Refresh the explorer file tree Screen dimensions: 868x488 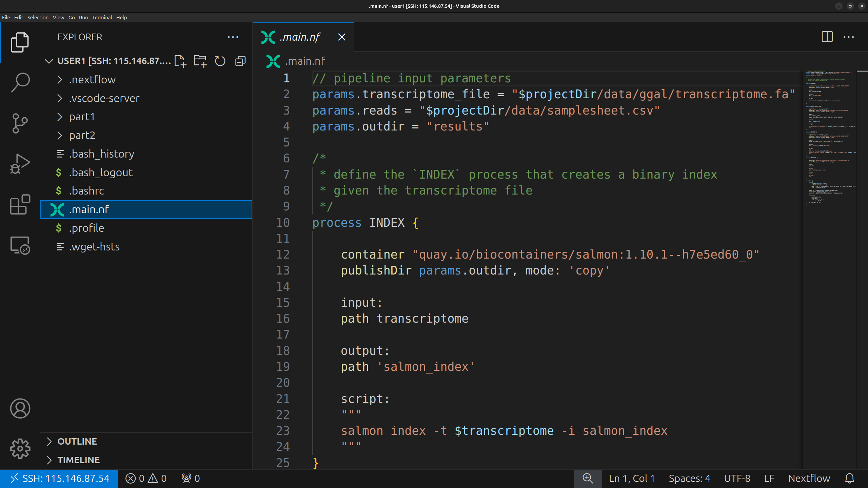coord(220,61)
